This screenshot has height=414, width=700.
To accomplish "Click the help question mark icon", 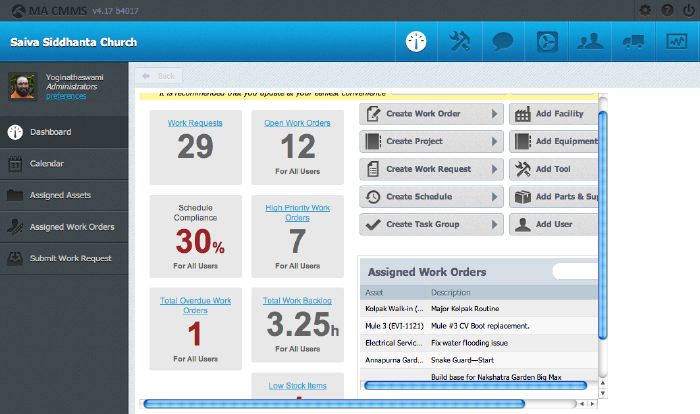I will [666, 10].
